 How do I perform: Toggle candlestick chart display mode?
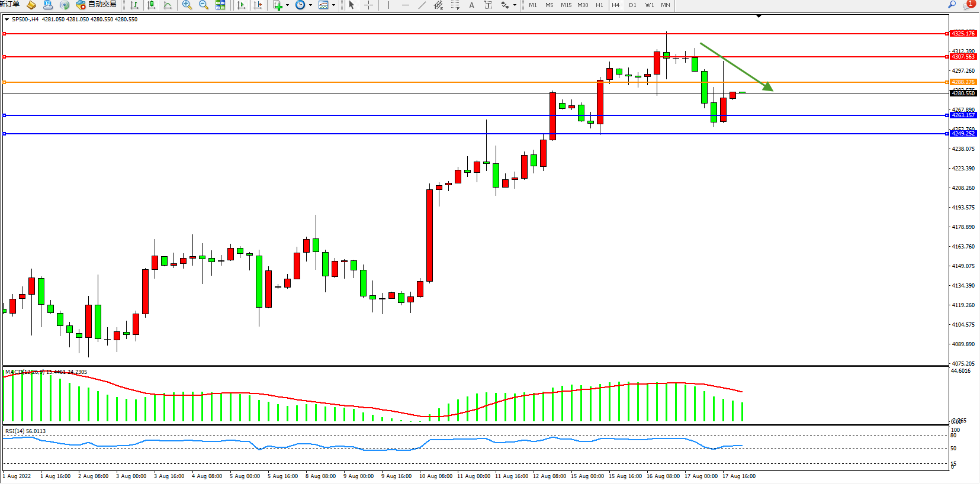[x=151, y=5]
